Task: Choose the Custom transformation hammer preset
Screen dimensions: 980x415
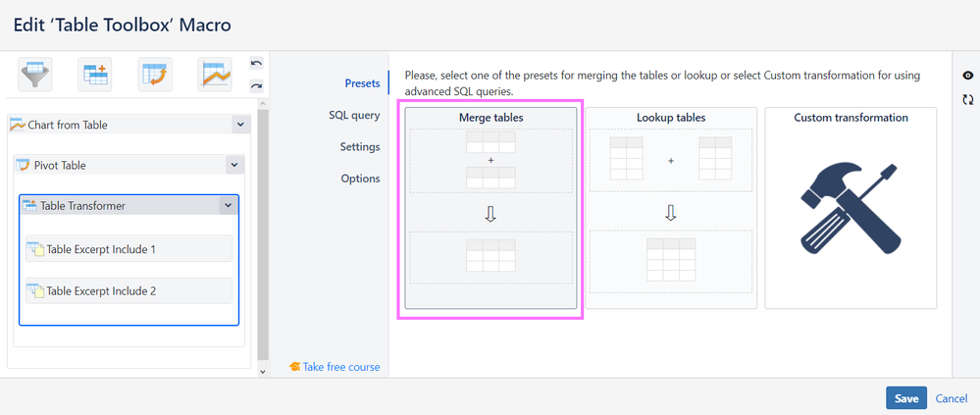Action: point(851,208)
